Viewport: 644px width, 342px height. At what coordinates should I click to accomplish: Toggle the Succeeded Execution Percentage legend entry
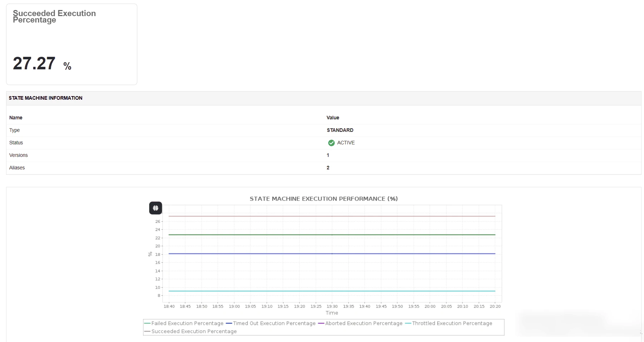click(194, 332)
